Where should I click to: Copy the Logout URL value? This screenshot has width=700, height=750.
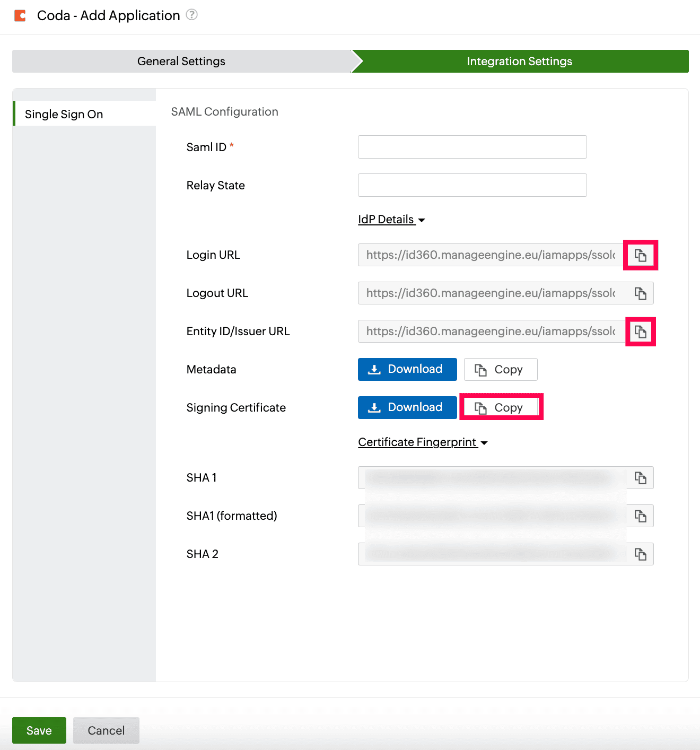[641, 293]
